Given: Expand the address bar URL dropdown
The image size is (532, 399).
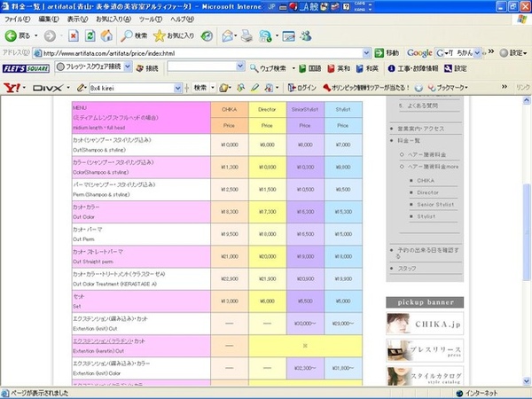Looking at the screenshot, I should click(x=366, y=52).
